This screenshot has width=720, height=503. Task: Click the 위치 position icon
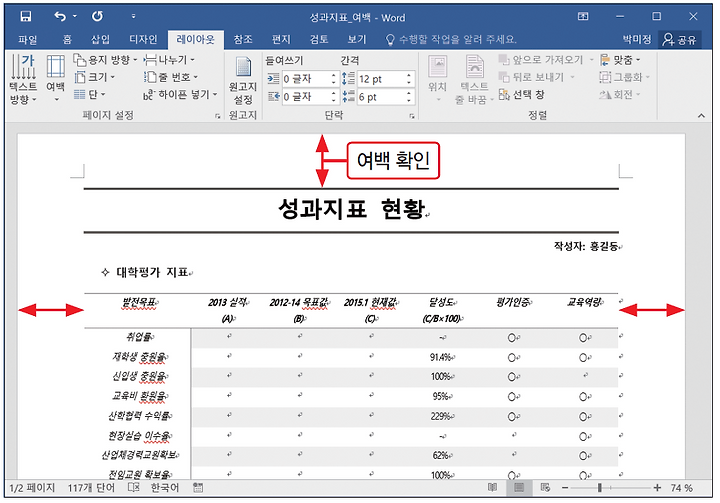pyautogui.click(x=437, y=77)
